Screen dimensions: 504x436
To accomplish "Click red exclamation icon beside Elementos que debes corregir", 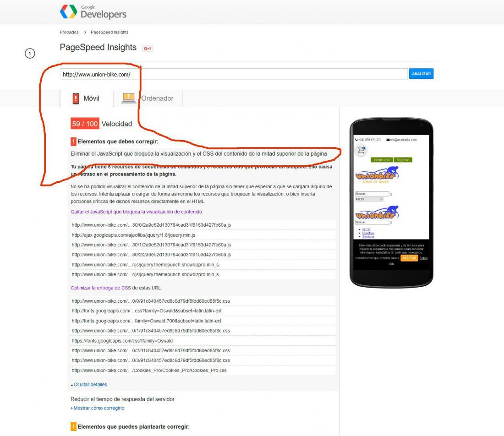I will [73, 142].
